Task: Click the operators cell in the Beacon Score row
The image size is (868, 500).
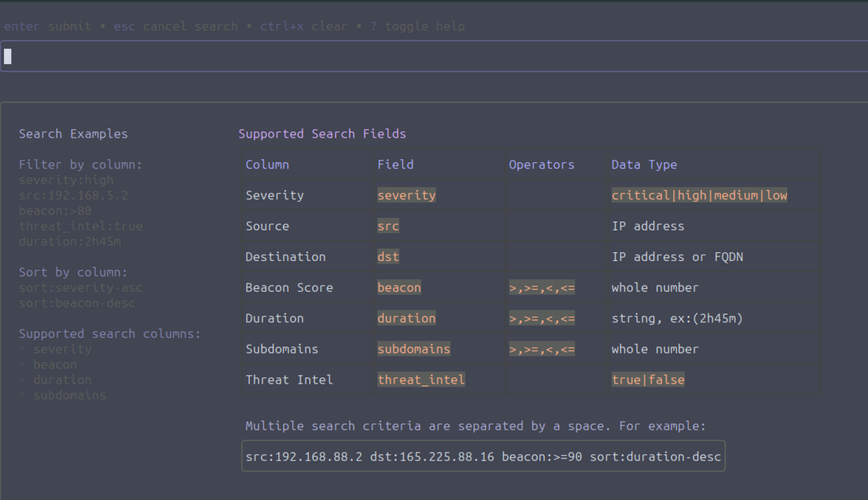Action: (x=542, y=288)
